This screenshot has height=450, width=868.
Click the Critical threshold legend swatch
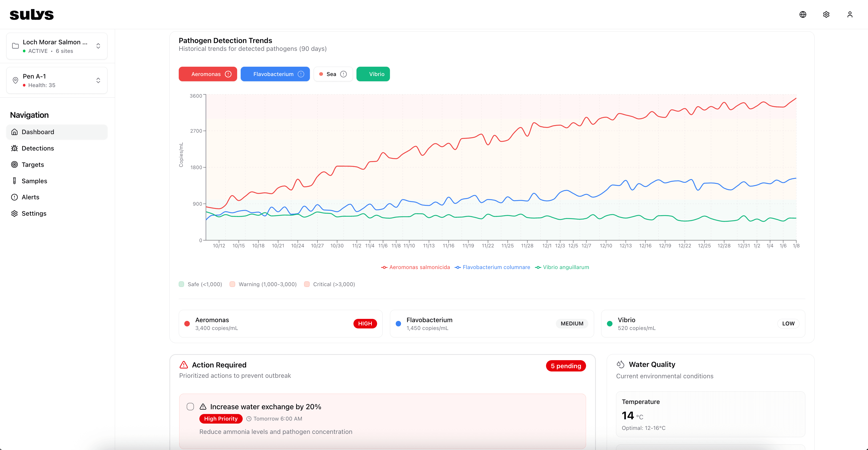[x=307, y=284]
